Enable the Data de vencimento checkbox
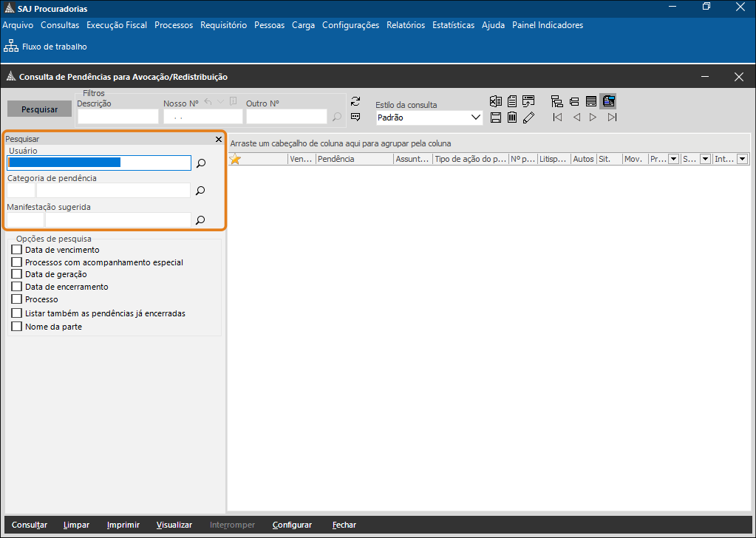The width and height of the screenshot is (756, 538). [17, 250]
